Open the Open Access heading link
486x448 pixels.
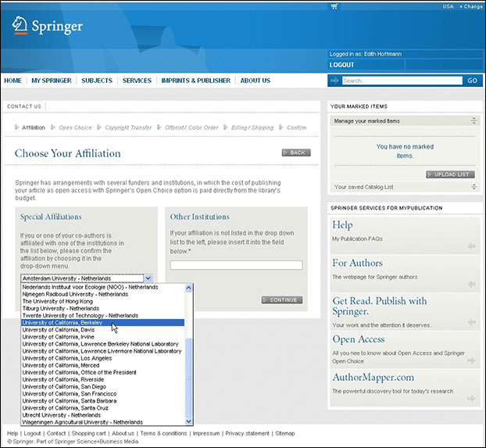coord(359,339)
